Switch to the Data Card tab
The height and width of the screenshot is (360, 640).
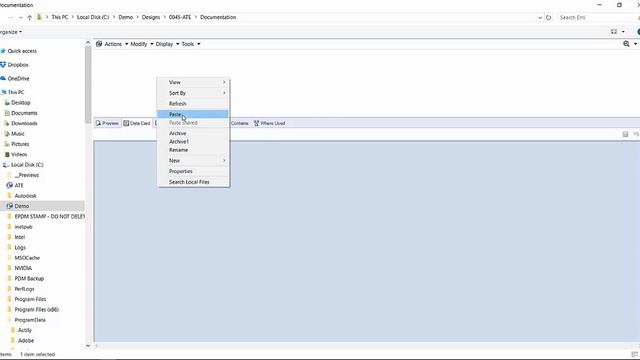click(x=137, y=123)
